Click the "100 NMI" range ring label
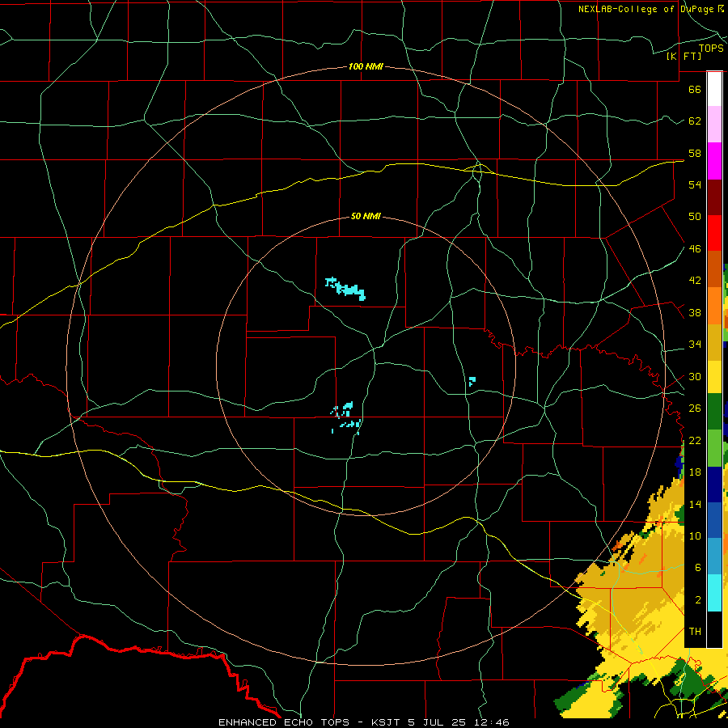This screenshot has width=728, height=728. pos(366,66)
